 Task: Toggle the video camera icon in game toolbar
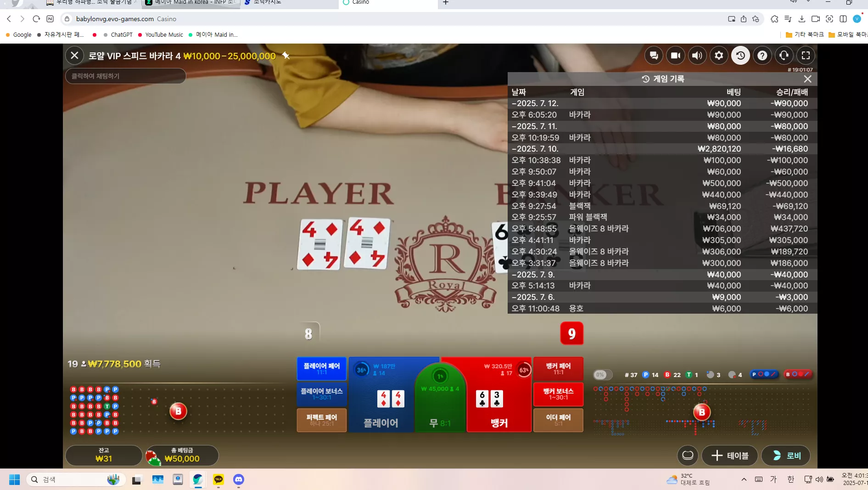(676, 56)
